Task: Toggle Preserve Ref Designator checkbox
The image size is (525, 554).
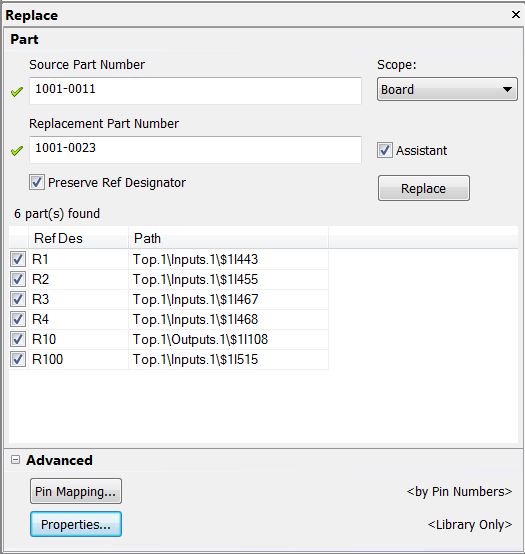Action: (x=37, y=182)
